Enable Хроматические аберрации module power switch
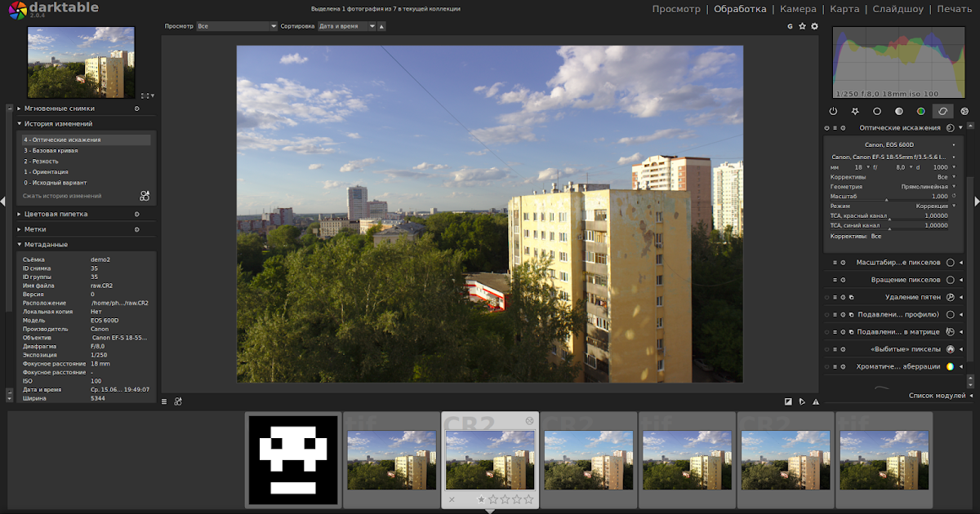This screenshot has height=514, width=980. click(x=827, y=367)
